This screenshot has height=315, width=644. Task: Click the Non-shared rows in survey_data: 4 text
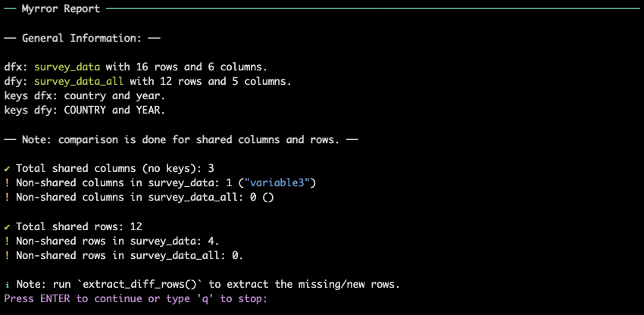click(x=117, y=241)
